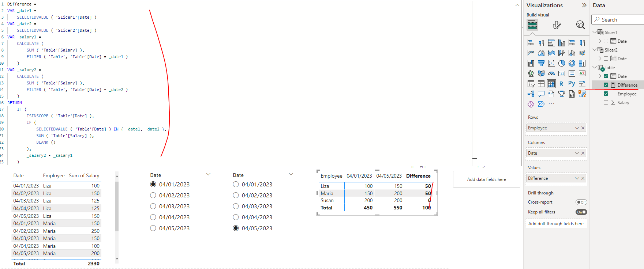Screen dimensions: 644x269
Task: Turn off Keep all filters switch
Action: pos(581,212)
